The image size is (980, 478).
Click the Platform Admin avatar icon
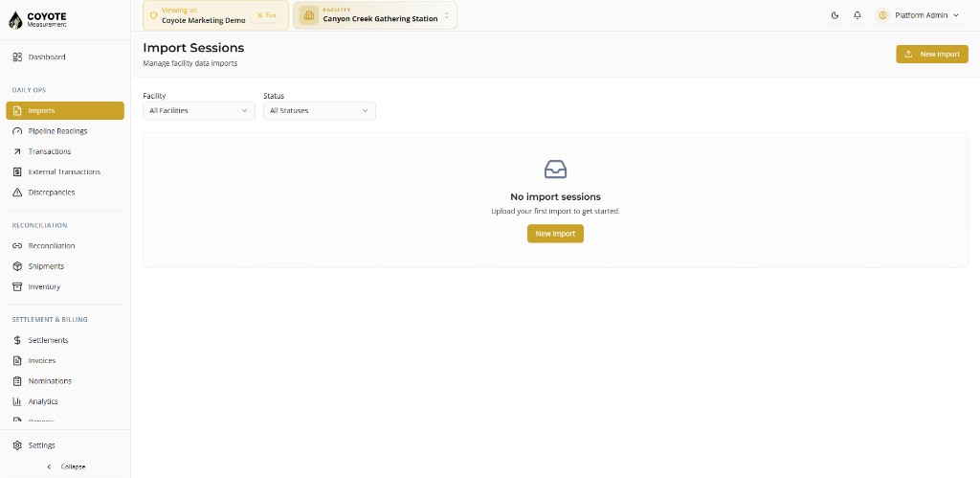tap(882, 15)
